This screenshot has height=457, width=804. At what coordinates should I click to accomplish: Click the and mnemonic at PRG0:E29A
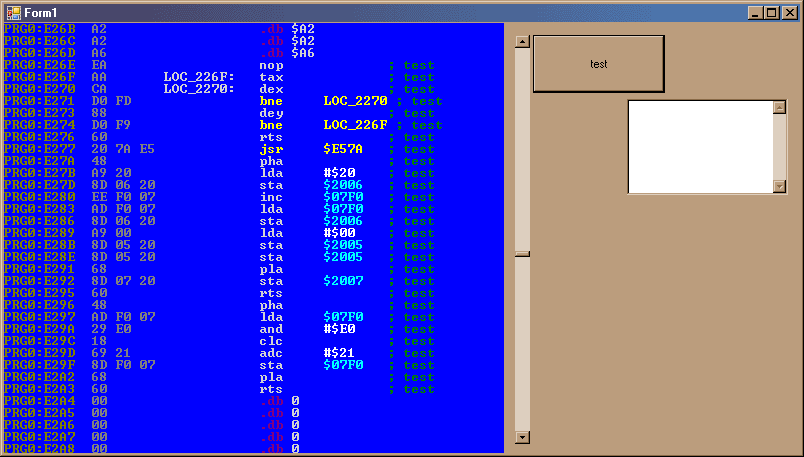click(271, 329)
